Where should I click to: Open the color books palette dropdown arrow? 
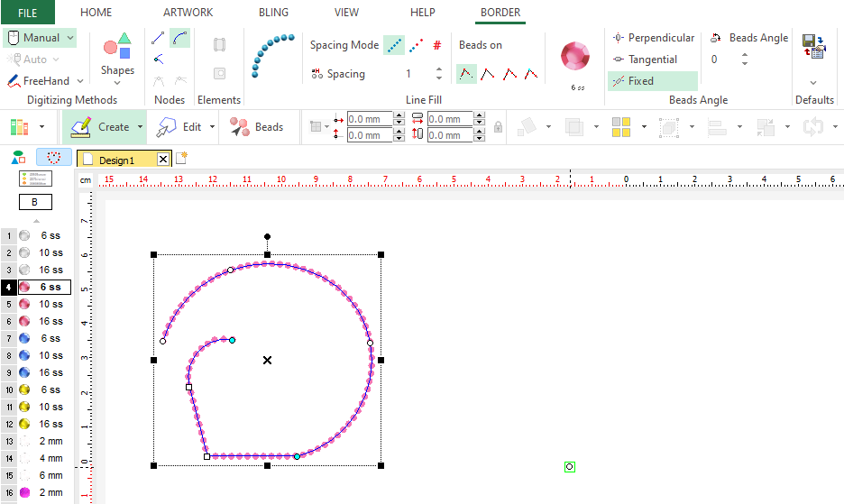[x=41, y=127]
